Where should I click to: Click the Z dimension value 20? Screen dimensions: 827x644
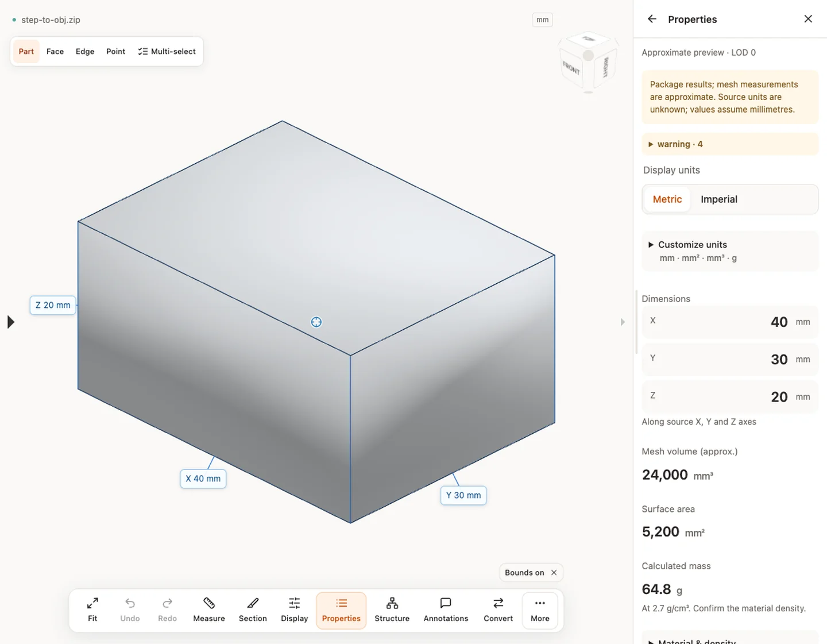tap(779, 397)
